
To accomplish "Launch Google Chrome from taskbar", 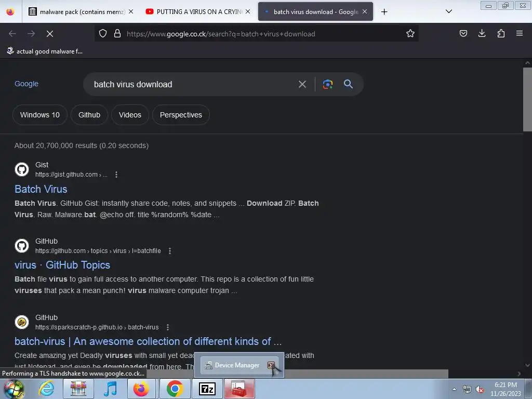I will pyautogui.click(x=175, y=389).
